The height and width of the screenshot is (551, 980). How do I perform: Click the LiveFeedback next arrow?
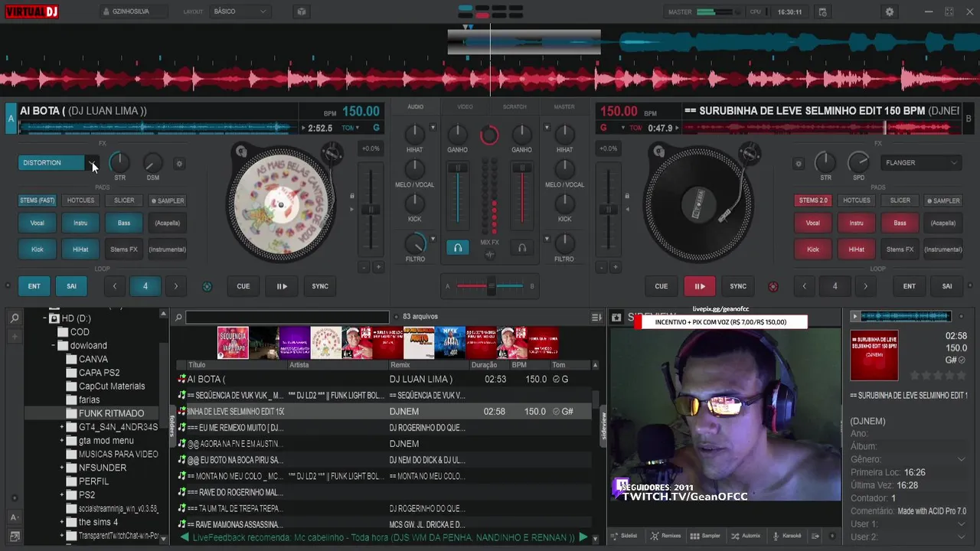[583, 537]
